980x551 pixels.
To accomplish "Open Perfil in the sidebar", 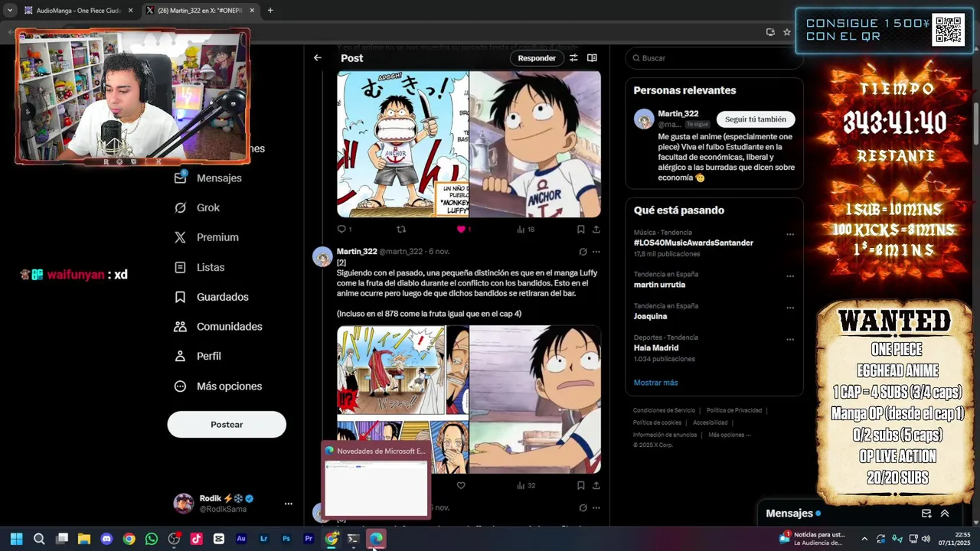I will coord(198,357).
